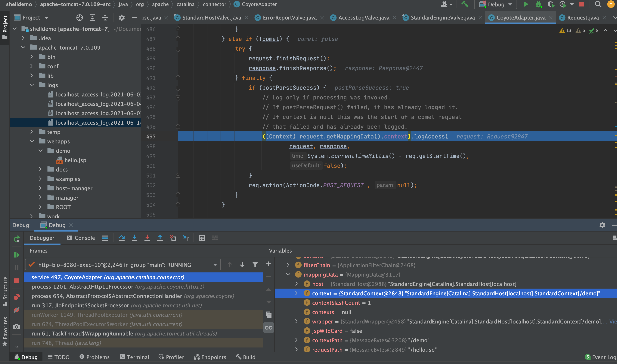Click catalina in breadcrumb path

[x=185, y=4]
